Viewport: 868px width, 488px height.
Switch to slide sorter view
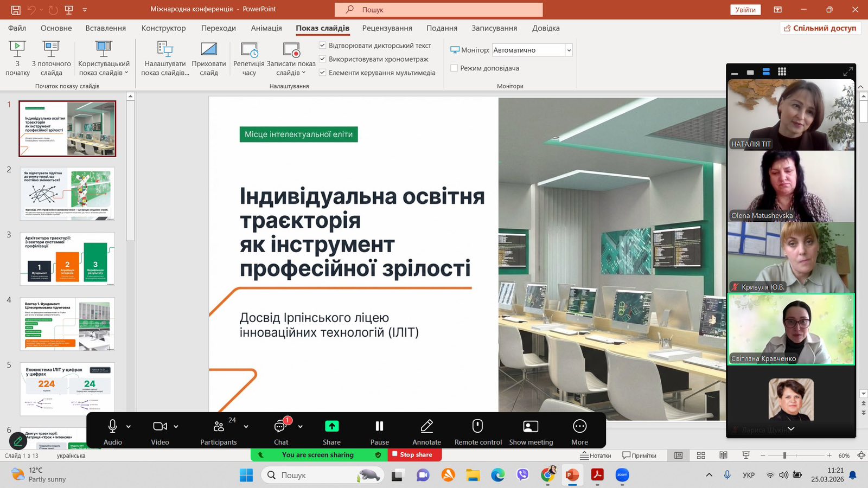point(701,455)
